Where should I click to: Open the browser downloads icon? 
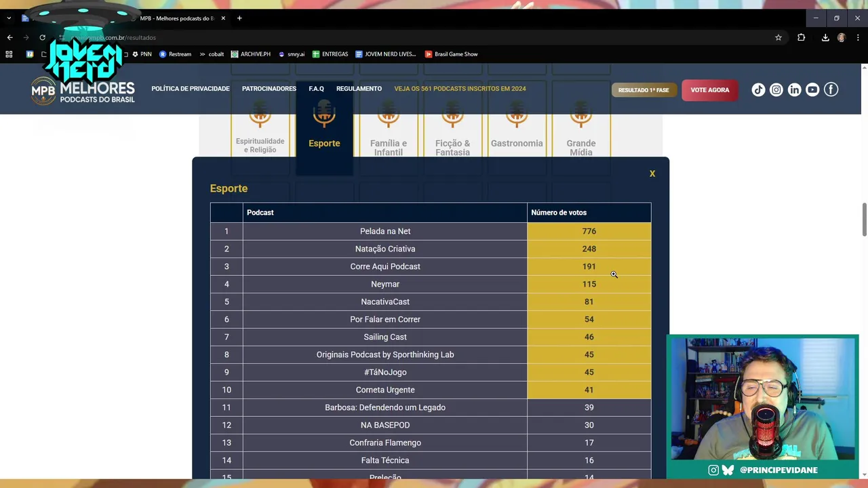pyautogui.click(x=825, y=38)
